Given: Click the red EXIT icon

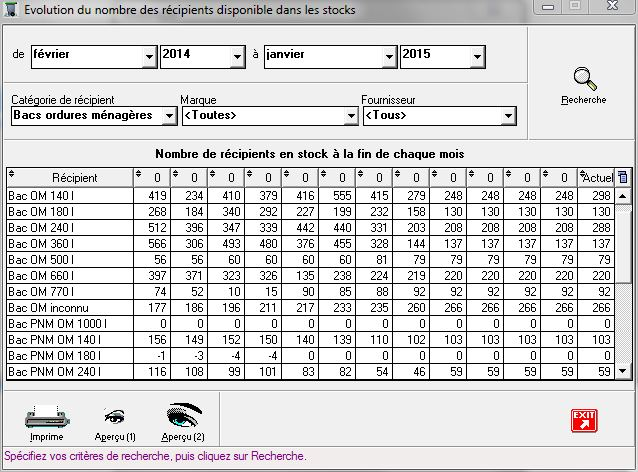Looking at the screenshot, I should click(583, 420).
